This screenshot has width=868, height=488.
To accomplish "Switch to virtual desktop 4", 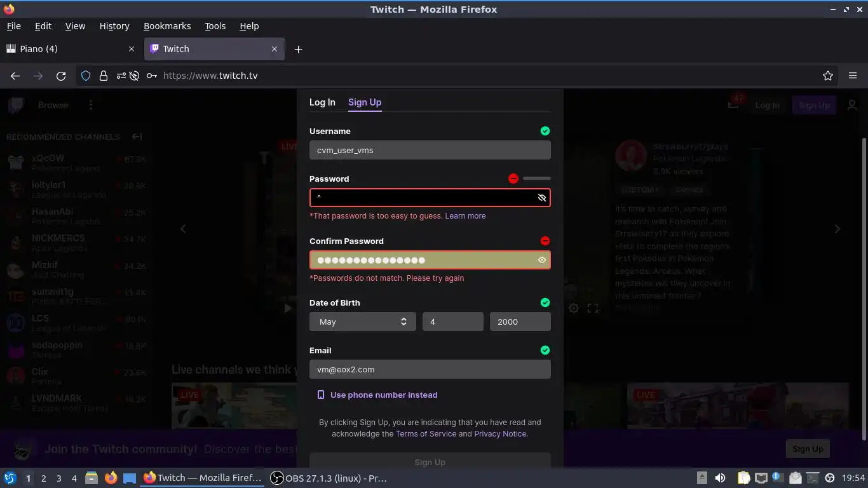I will [74, 478].
